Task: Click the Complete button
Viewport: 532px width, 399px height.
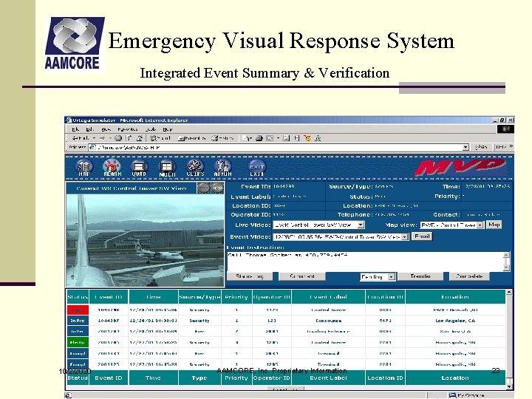Action: [470, 276]
